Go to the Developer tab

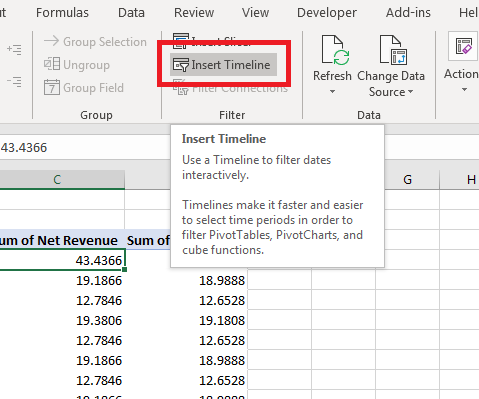(x=327, y=13)
